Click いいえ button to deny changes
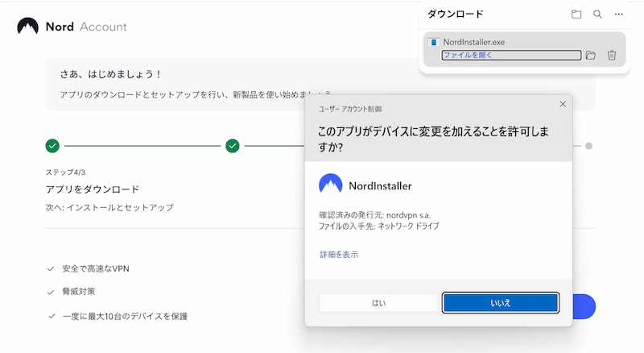The height and width of the screenshot is (353, 644). point(500,303)
